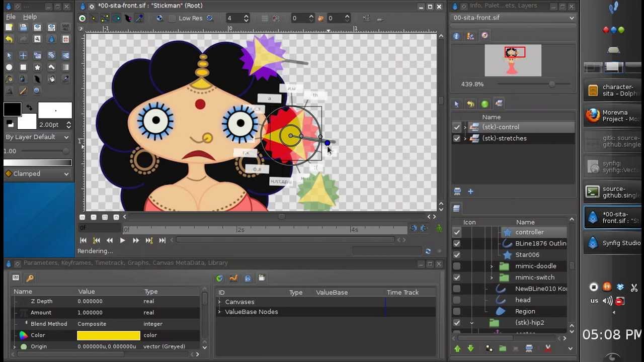Switch to Layers tab icon in layers panel
The height and width of the screenshot is (362, 644).
click(456, 208)
